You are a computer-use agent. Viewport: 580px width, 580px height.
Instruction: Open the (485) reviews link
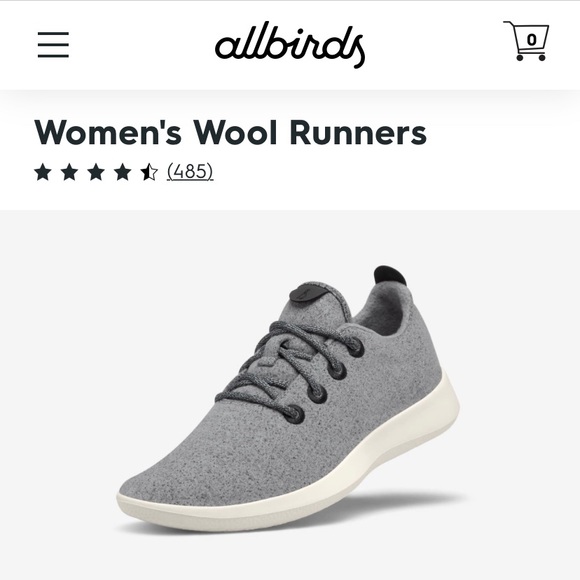click(x=190, y=172)
